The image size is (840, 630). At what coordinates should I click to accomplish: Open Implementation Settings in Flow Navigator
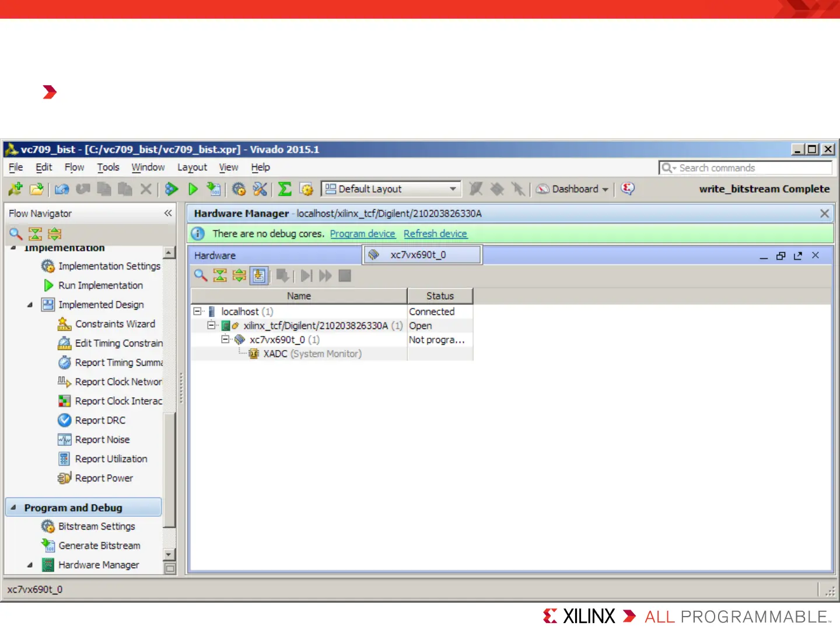109,266
